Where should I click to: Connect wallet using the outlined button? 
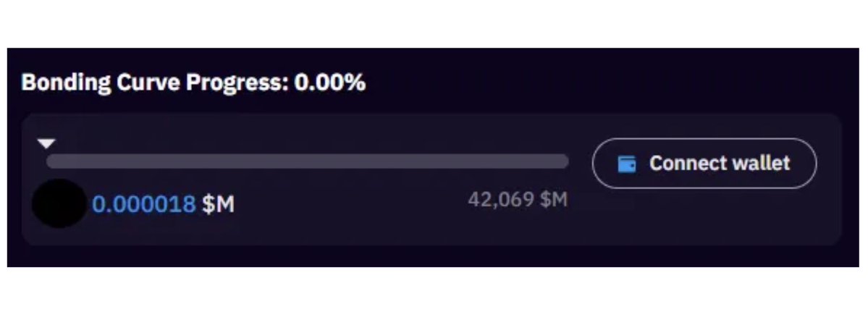tap(704, 163)
